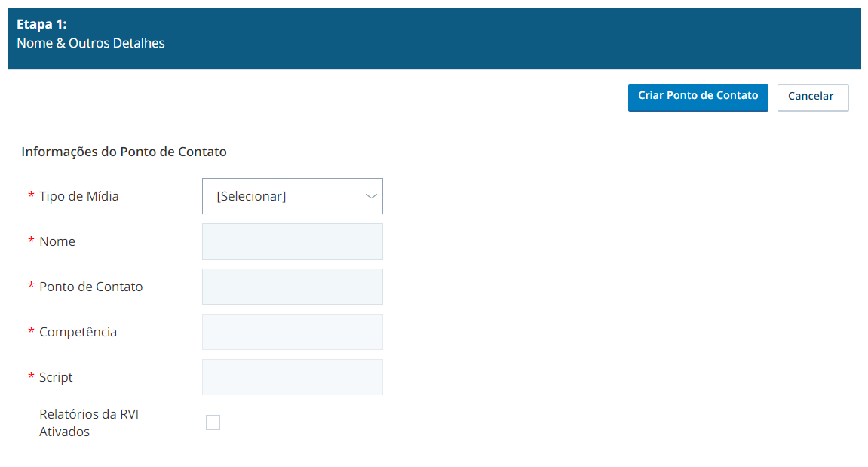
Task: Select the Script input field
Action: [x=293, y=377]
